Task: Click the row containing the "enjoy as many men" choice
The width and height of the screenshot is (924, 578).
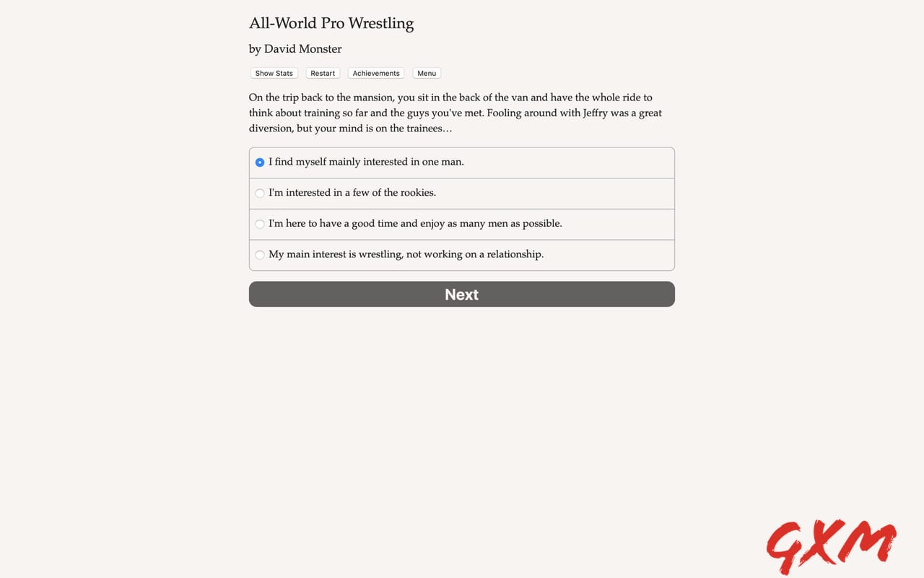Action: point(461,224)
